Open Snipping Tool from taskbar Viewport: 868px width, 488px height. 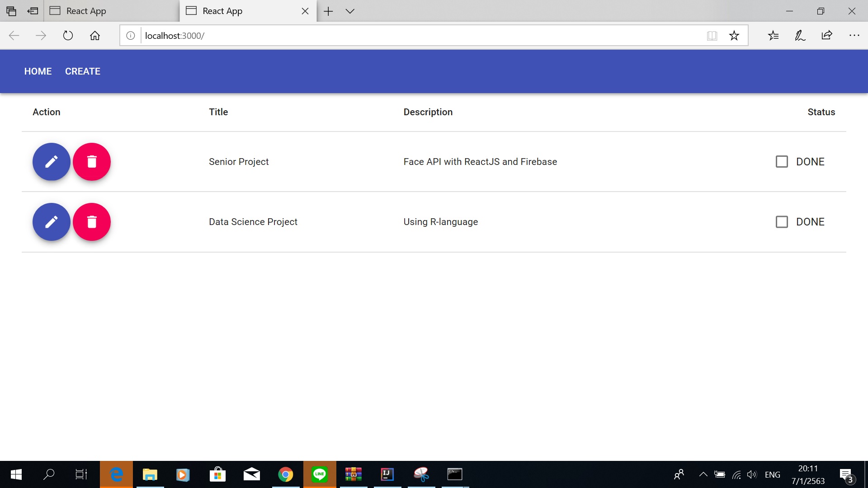click(x=421, y=474)
